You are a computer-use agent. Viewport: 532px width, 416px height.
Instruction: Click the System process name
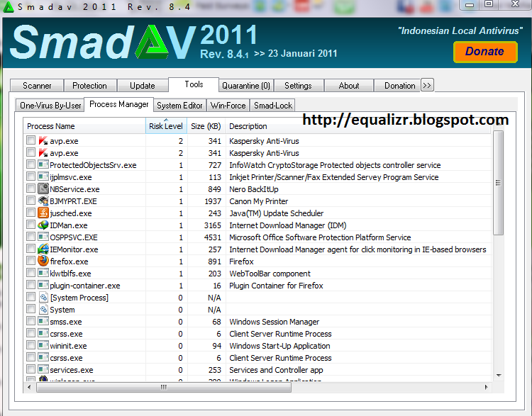(62, 310)
